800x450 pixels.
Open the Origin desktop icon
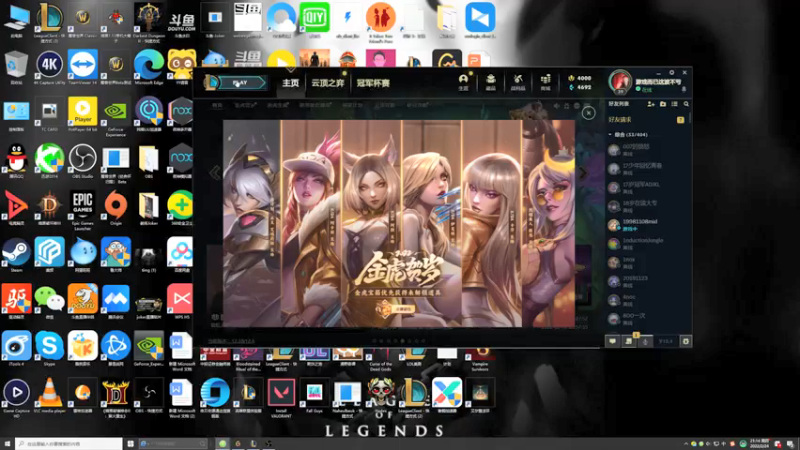(x=116, y=208)
